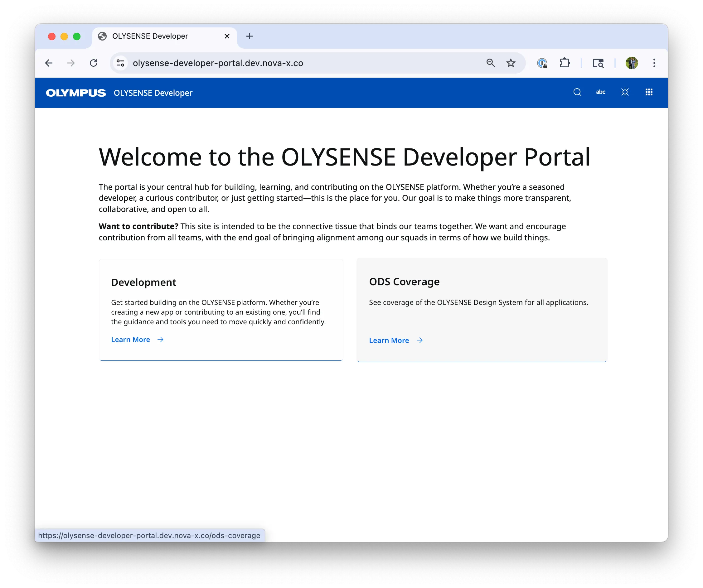Click the abc language icon in the header

[601, 92]
